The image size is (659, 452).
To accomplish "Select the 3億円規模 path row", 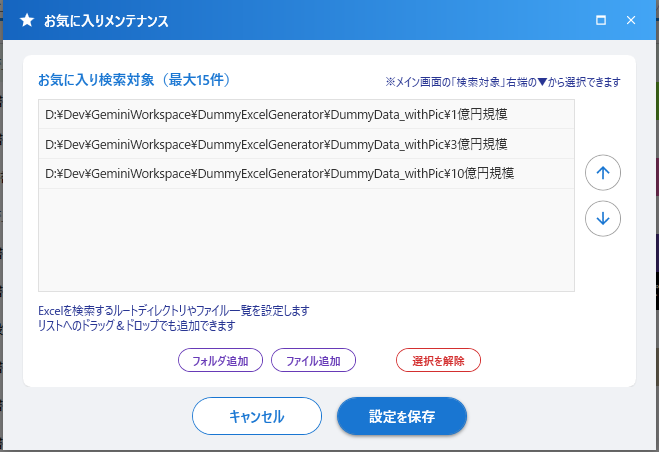I will point(306,144).
